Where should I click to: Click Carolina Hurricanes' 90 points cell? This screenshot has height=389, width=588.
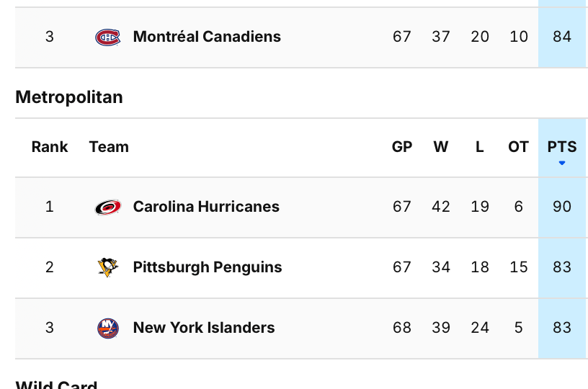562,207
